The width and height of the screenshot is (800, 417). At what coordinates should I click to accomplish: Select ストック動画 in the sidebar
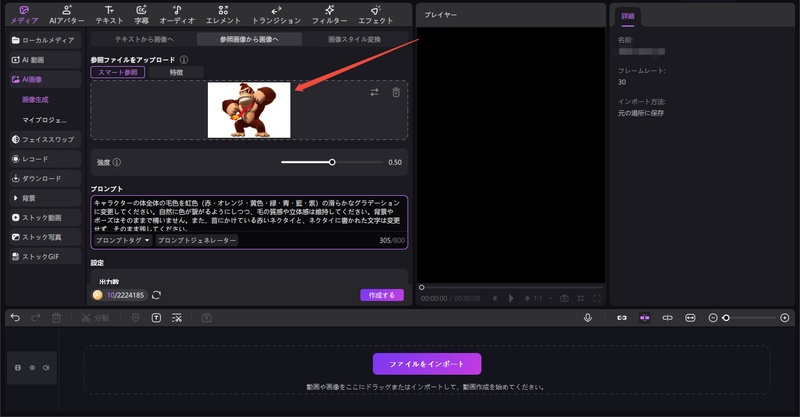point(45,217)
